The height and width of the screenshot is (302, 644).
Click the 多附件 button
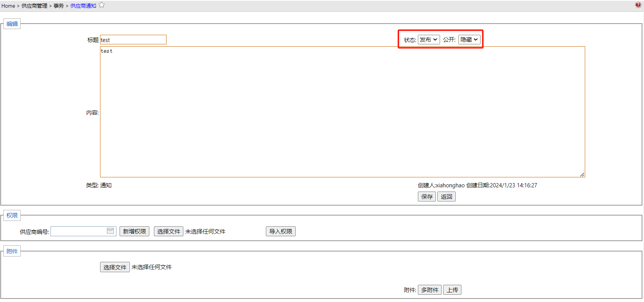click(430, 290)
